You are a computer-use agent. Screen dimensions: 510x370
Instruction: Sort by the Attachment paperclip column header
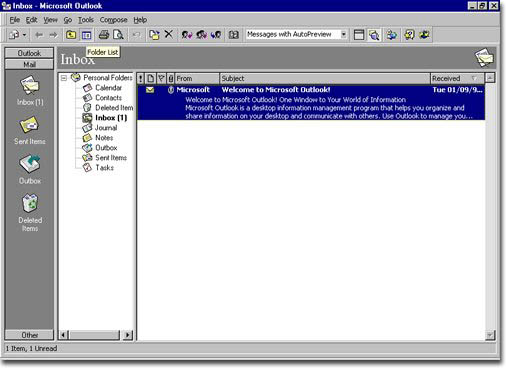coord(170,78)
